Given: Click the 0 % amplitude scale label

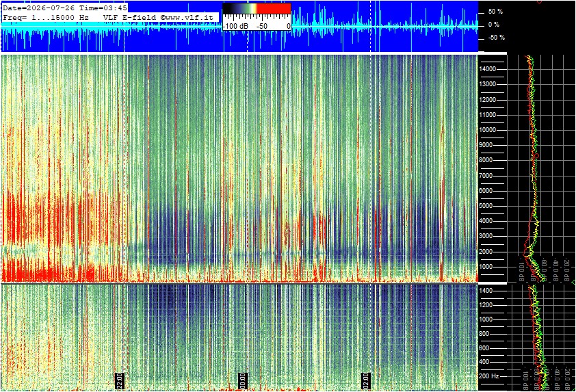Looking at the screenshot, I should 494,25.
